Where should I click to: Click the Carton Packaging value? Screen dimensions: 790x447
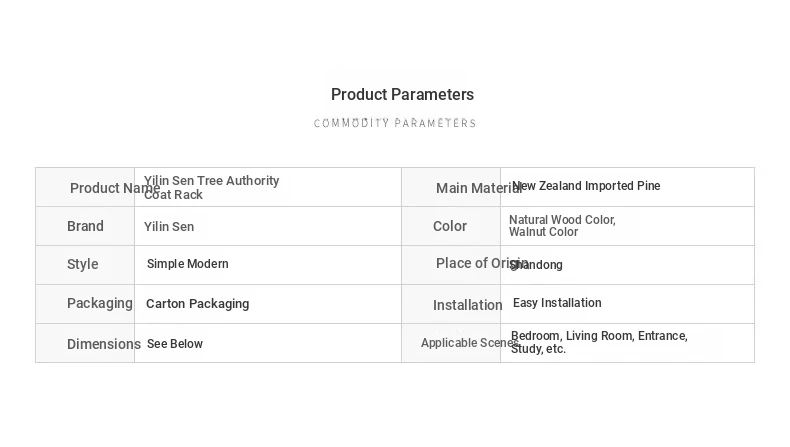[x=198, y=303]
